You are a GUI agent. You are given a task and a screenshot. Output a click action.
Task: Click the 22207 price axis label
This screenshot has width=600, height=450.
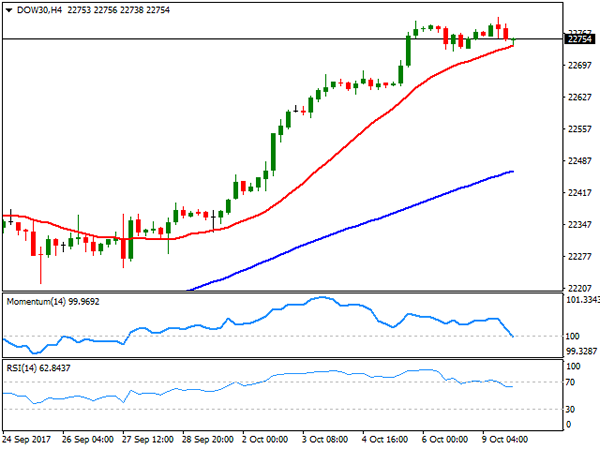point(580,288)
